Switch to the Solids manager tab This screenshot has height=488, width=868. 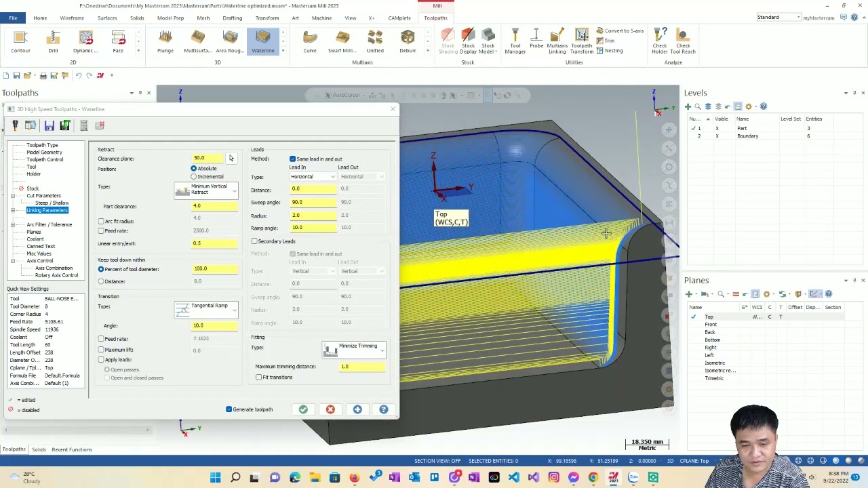(x=39, y=449)
